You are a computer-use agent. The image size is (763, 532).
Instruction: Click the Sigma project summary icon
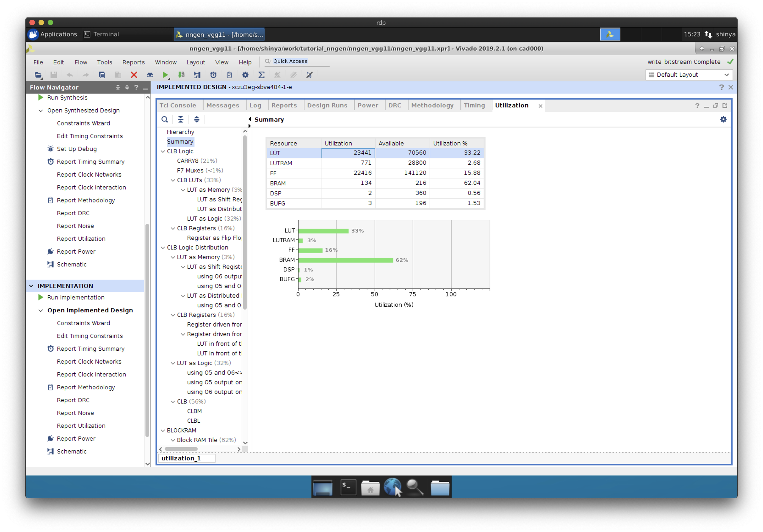point(262,75)
